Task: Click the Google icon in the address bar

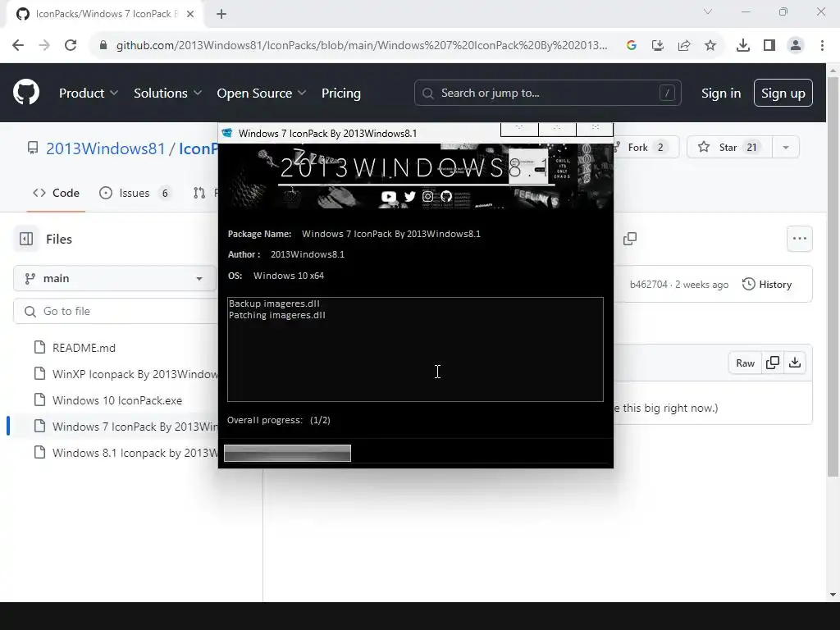Action: (x=631, y=46)
